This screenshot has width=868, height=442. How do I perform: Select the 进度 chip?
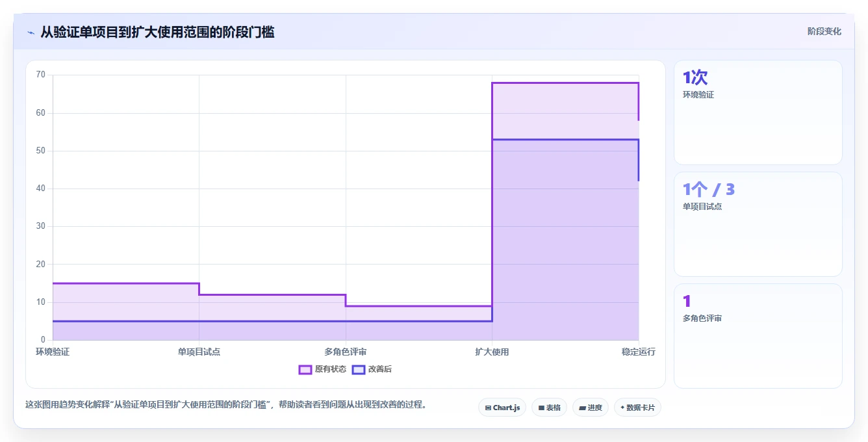click(590, 408)
